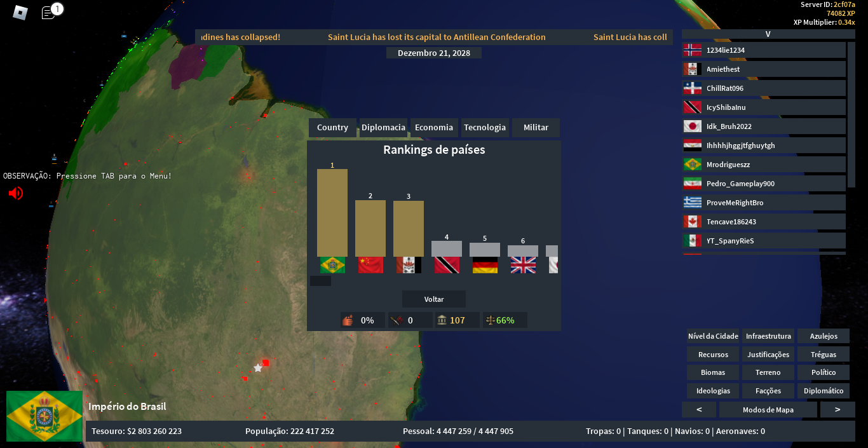Click player list vertical scrollbar
Screen dimensions: 868x448
pos(851,115)
